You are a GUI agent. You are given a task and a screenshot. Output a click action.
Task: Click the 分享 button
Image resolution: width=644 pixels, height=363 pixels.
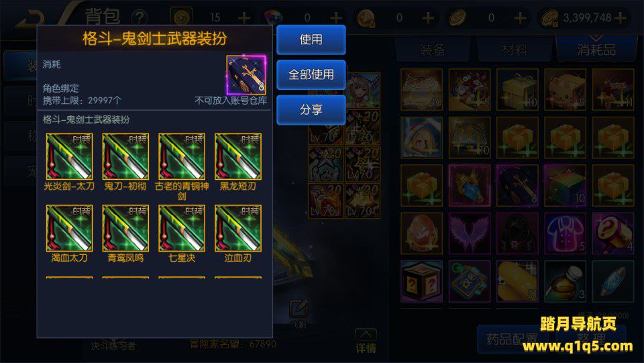click(x=311, y=109)
